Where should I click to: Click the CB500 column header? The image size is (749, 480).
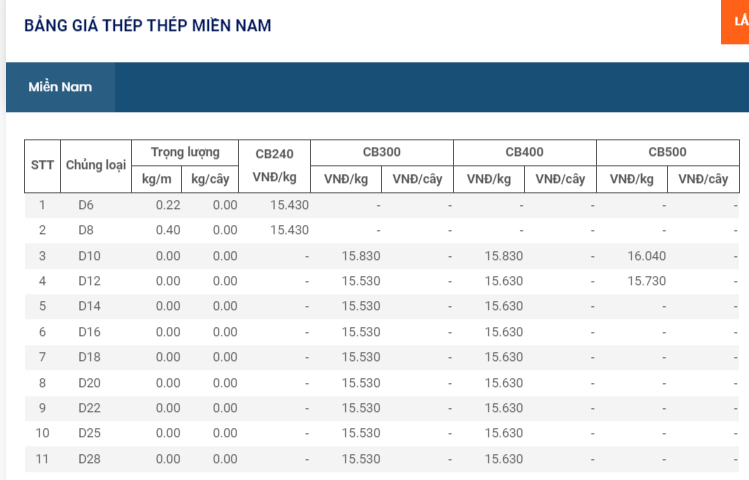(667, 152)
